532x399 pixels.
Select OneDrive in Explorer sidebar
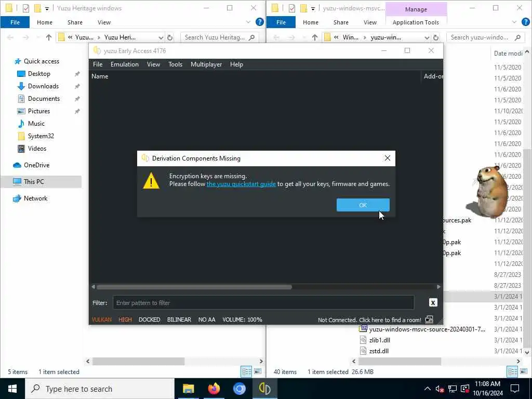[x=36, y=165]
